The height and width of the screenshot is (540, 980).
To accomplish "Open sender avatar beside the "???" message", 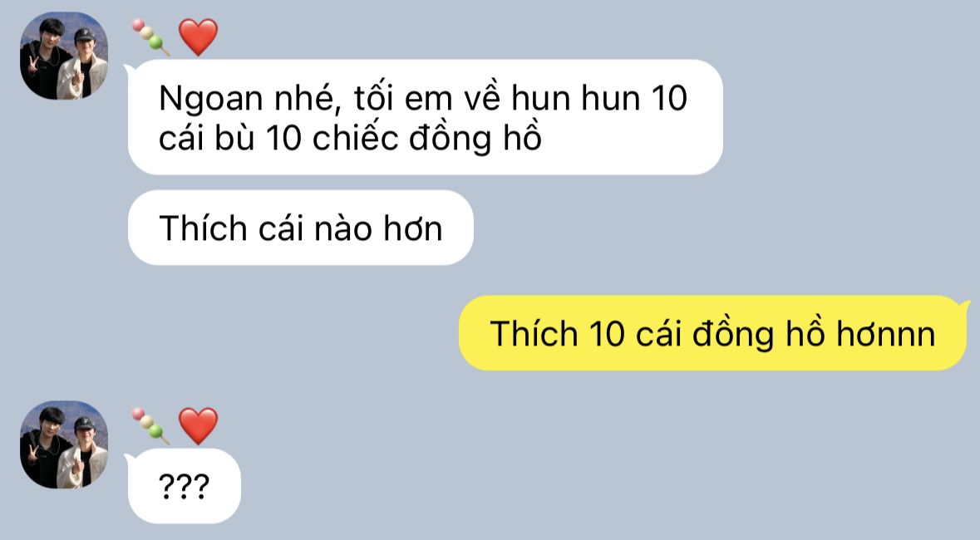I will [64, 444].
